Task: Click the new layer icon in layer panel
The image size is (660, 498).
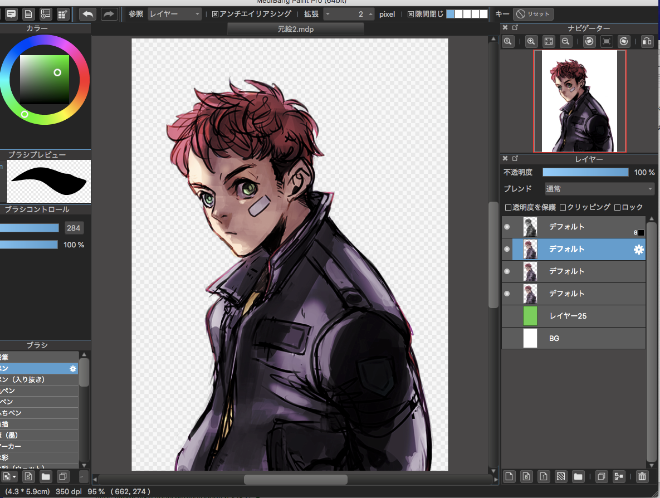Action: (x=509, y=477)
